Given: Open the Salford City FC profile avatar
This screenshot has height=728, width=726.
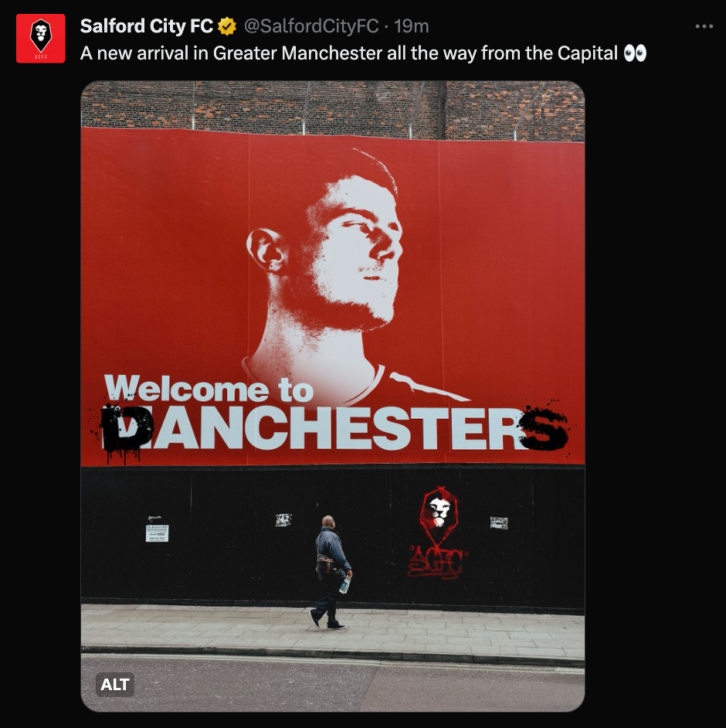Looking at the screenshot, I should (x=41, y=39).
